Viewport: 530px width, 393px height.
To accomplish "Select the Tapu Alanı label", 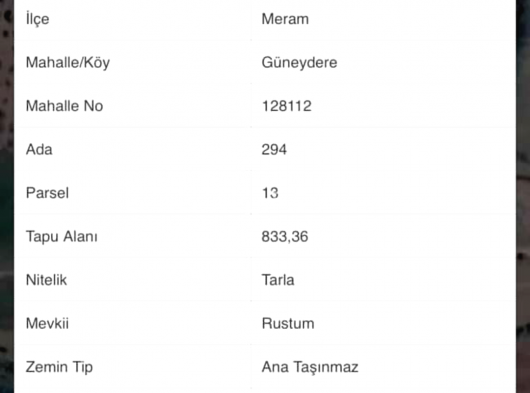I will point(62,237).
